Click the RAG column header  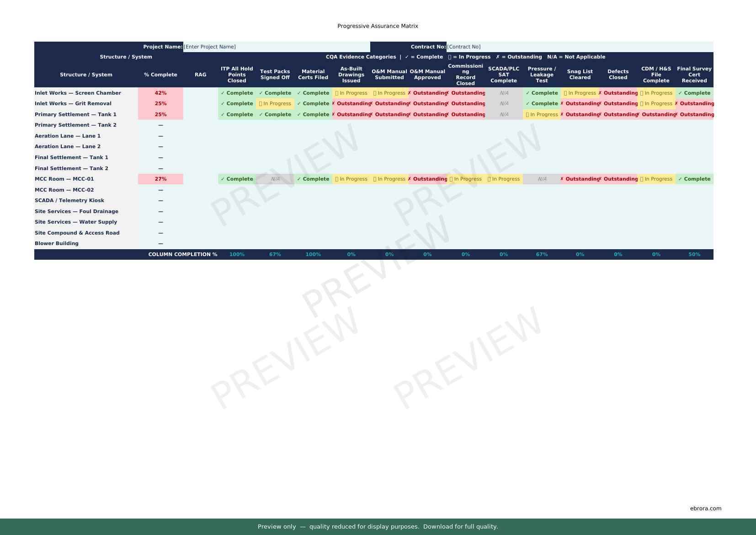click(x=200, y=75)
